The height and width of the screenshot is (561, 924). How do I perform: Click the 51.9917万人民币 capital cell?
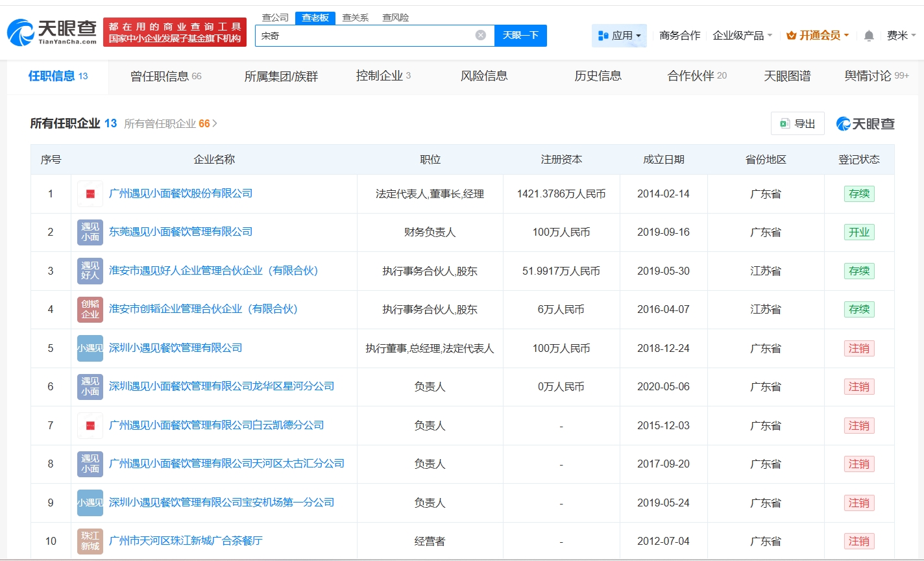click(x=561, y=271)
